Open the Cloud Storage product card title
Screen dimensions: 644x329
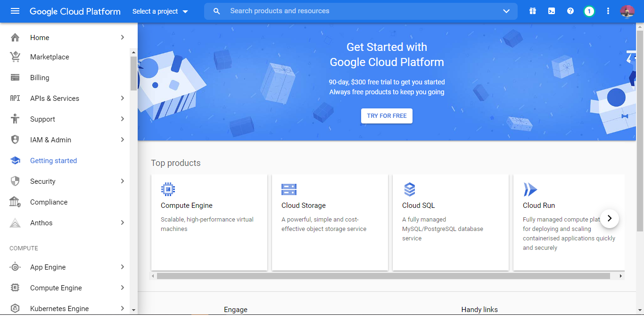click(x=304, y=206)
